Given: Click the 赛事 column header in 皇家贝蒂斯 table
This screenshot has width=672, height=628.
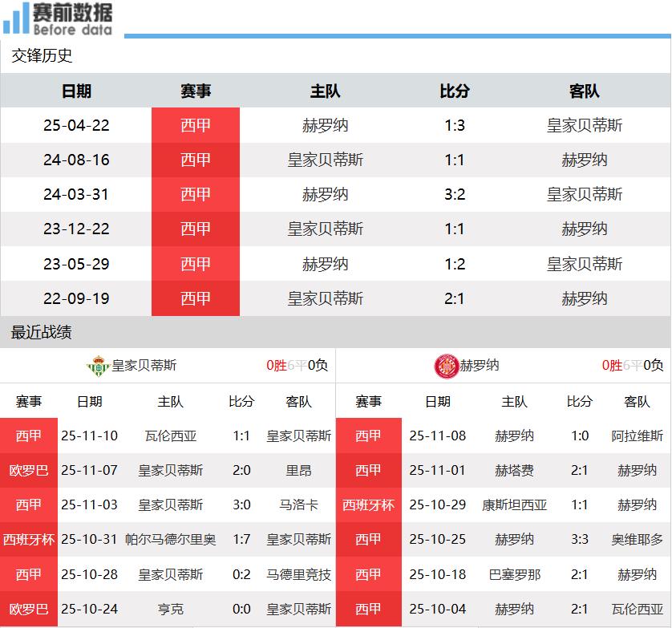Looking at the screenshot, I should click(x=29, y=402).
